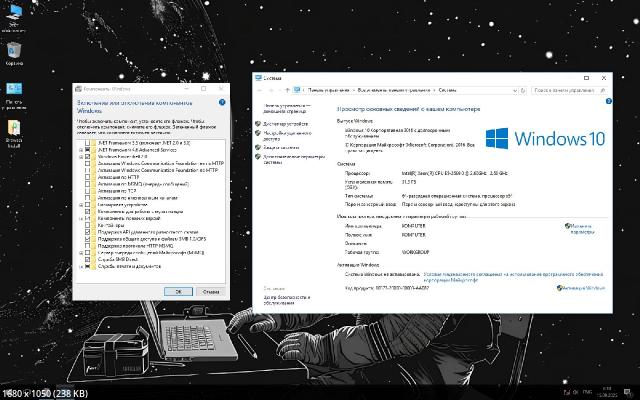640x400 pixels.
Task: Expand the Windows PowerShell 2.0 tree node
Action: pos(81,156)
